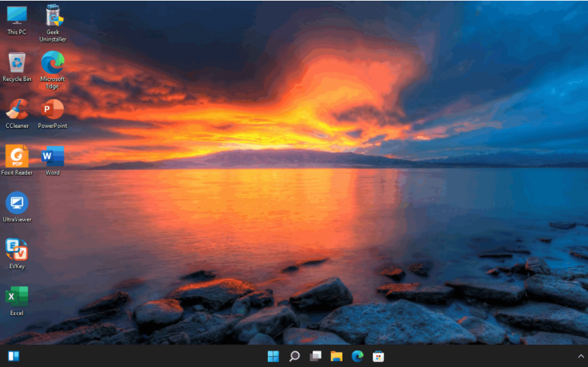
Task: Select the Microsoft Edge desktop shortcut
Action: (53, 71)
